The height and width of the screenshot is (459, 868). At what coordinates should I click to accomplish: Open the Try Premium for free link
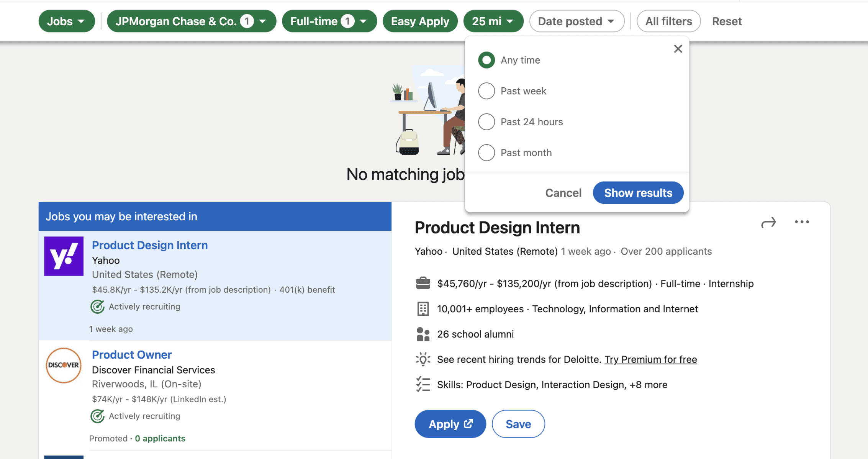650,359
